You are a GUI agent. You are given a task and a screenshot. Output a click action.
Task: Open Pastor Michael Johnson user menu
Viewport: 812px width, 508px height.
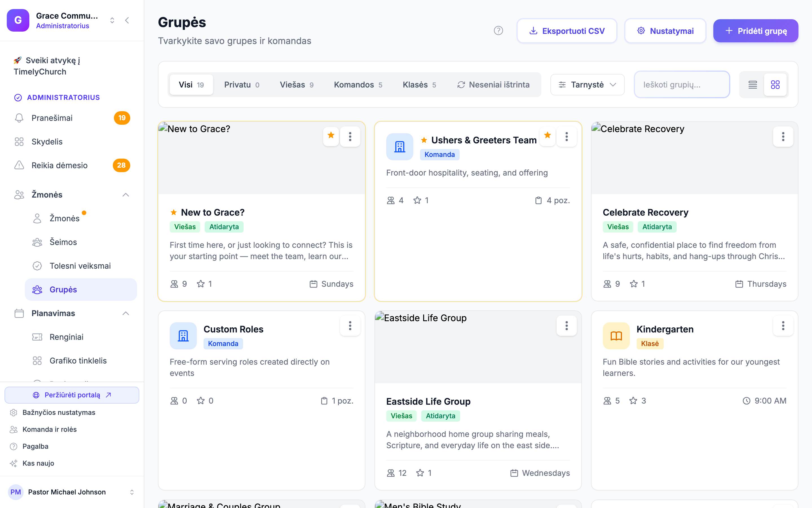point(72,492)
